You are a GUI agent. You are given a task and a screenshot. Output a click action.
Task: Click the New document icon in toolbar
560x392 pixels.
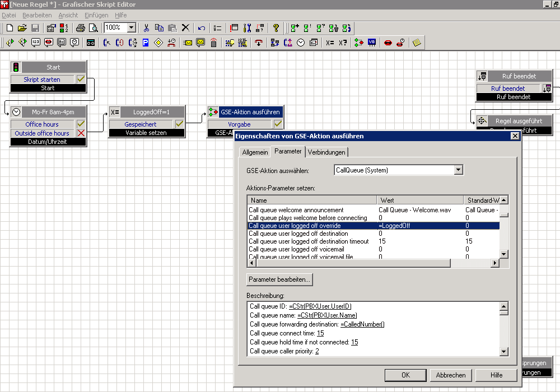10,27
